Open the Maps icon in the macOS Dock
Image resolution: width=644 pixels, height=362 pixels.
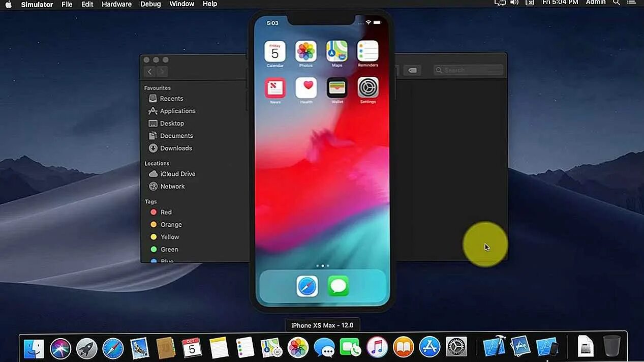[271, 348]
